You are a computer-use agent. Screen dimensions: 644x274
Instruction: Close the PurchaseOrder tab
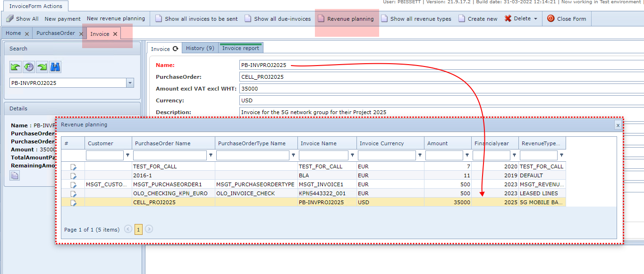(81, 34)
